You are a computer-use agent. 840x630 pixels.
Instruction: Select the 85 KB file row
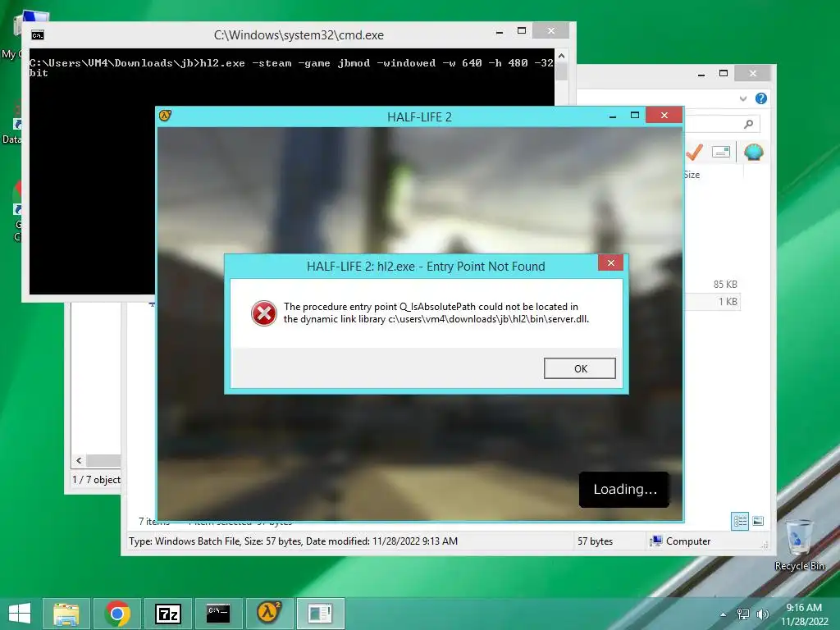click(x=713, y=285)
